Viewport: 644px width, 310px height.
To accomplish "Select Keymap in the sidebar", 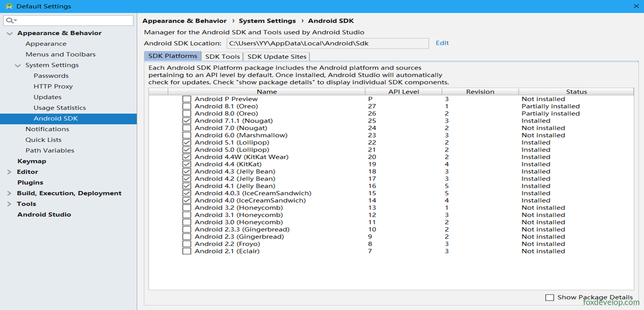I will click(x=32, y=161).
